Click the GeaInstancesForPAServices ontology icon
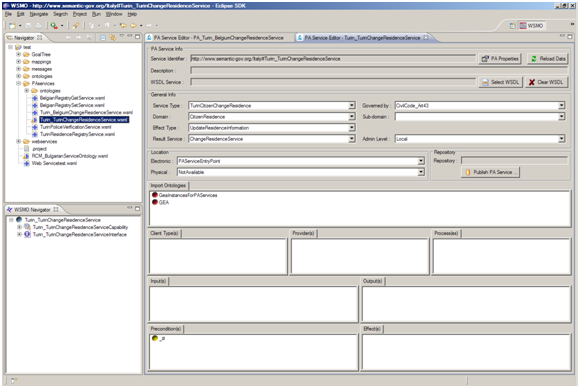This screenshot has width=580, height=388. coord(155,195)
